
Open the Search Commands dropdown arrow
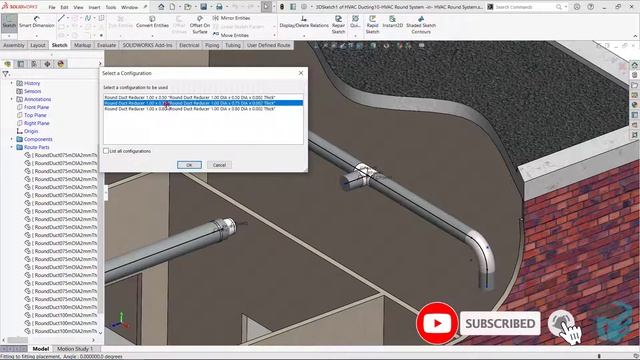566,7
